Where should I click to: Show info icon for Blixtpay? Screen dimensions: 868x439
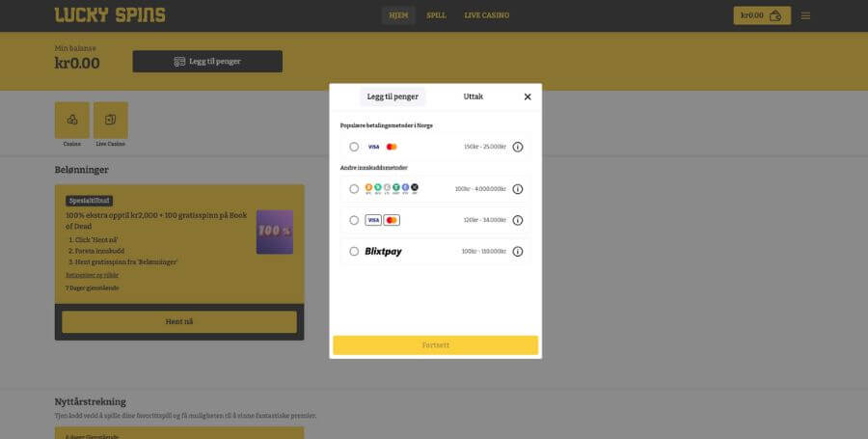click(518, 251)
